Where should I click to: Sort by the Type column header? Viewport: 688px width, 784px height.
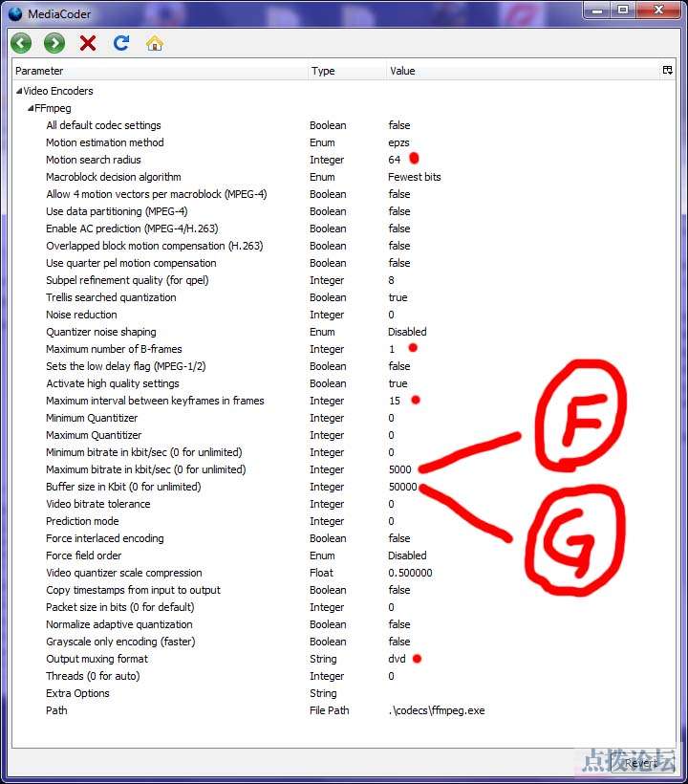pyautogui.click(x=347, y=71)
